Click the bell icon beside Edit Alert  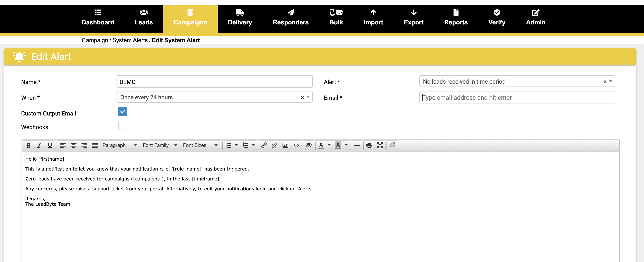(19, 57)
